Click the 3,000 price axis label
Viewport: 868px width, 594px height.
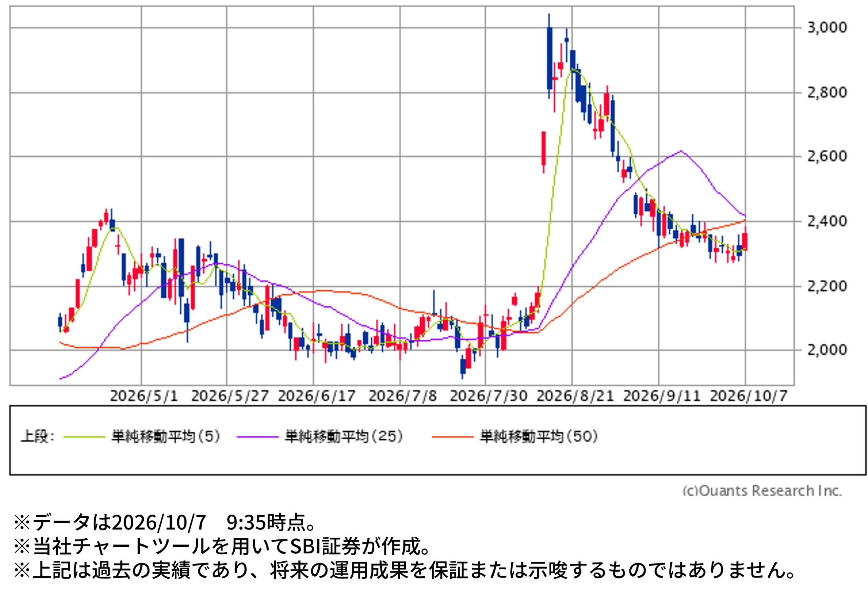click(x=827, y=27)
